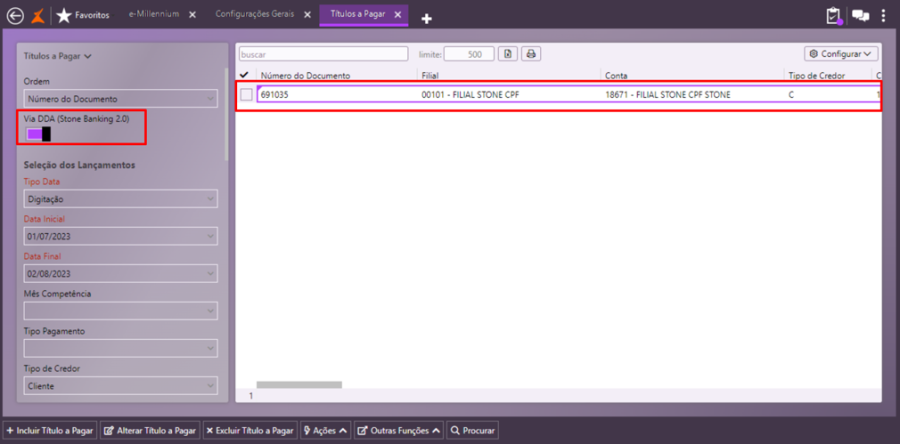Add a new tab with plus icon
The width and height of the screenshot is (900, 444).
point(426,19)
